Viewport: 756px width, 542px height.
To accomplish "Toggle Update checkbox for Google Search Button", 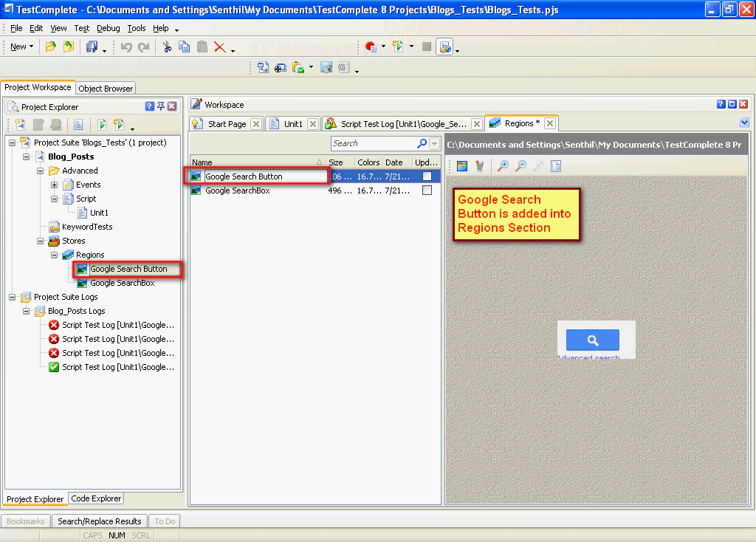I will 427,176.
